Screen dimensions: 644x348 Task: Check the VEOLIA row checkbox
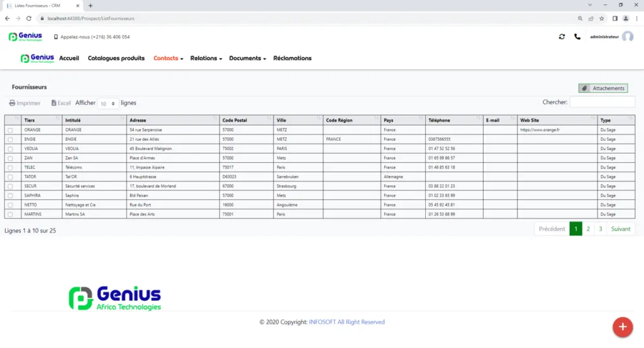pyautogui.click(x=10, y=149)
